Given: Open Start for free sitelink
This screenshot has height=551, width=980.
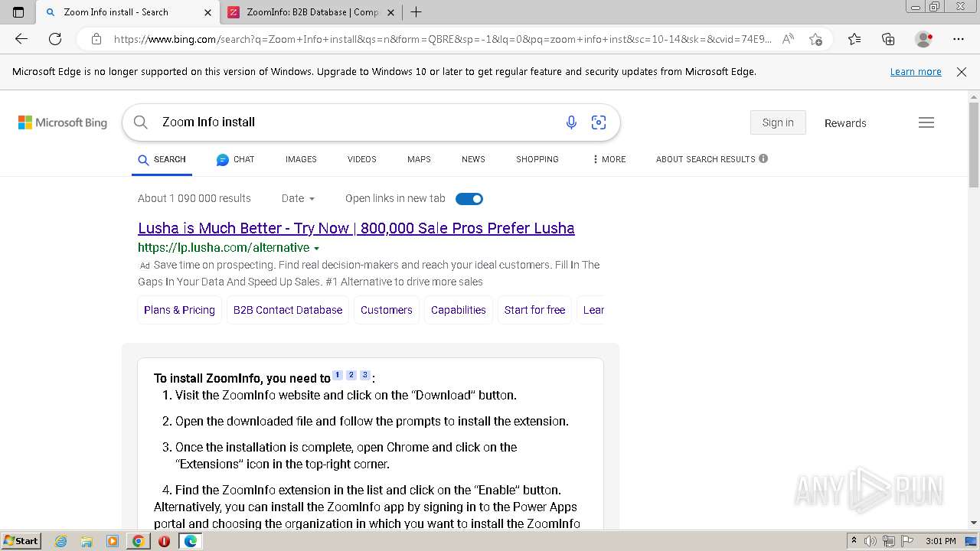Looking at the screenshot, I should (x=534, y=310).
